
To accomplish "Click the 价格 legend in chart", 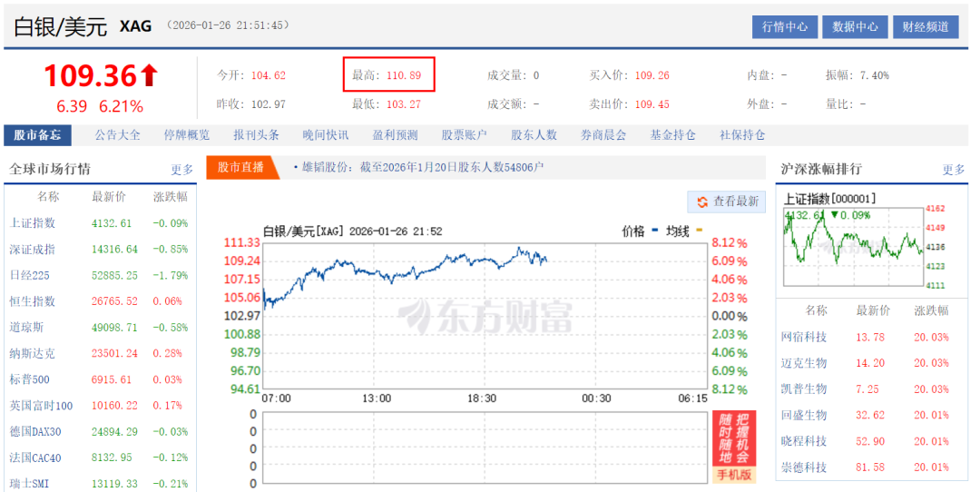I will [x=640, y=231].
